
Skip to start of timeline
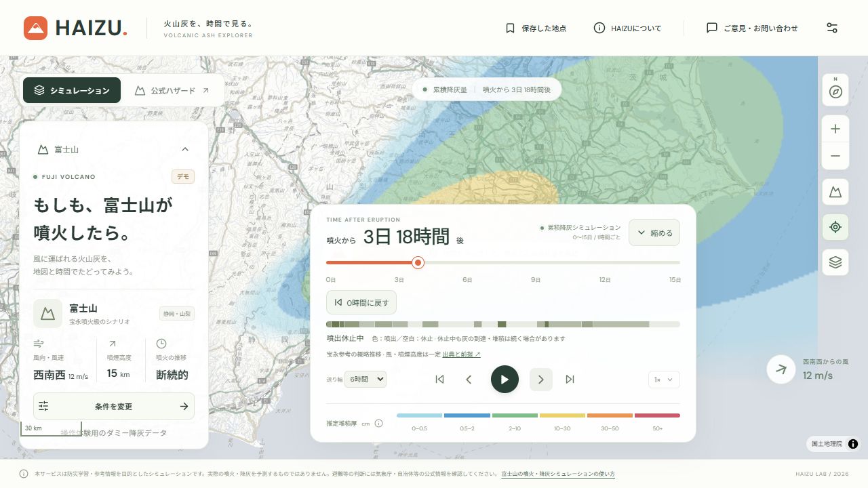click(x=439, y=380)
